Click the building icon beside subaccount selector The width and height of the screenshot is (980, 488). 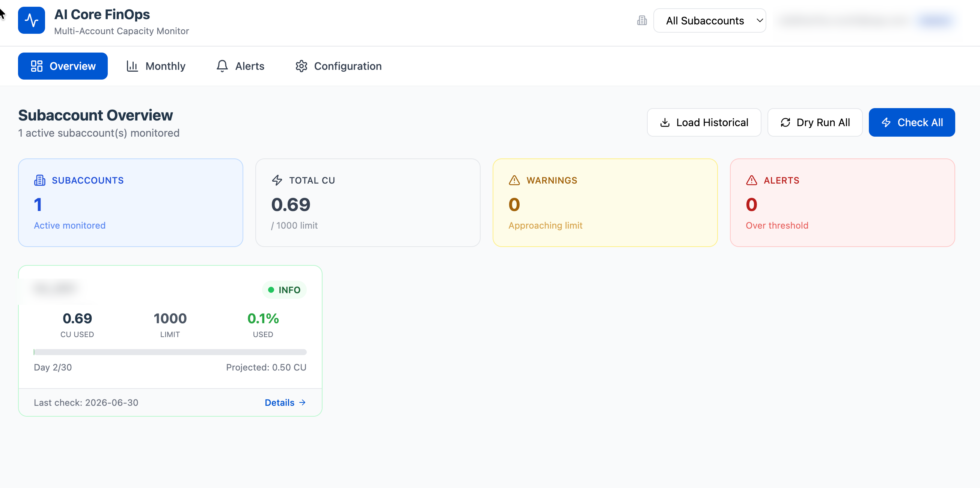[642, 21]
